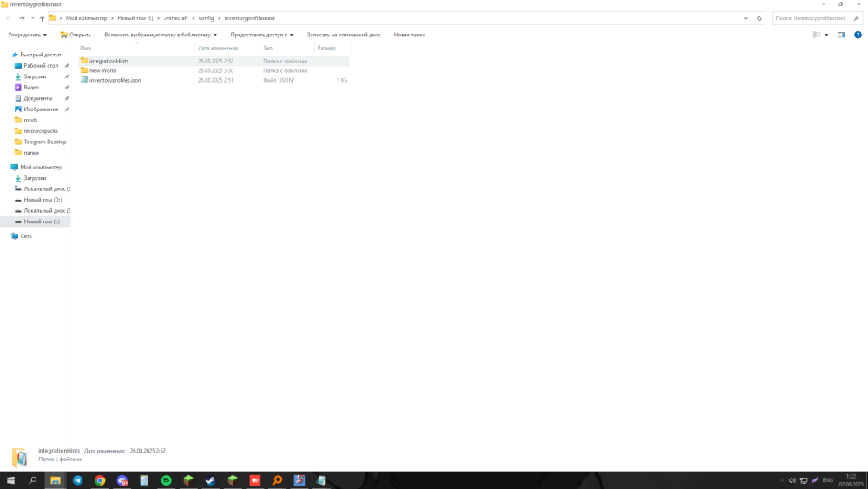This screenshot has width=868, height=489.
Task: Open Изображения in the sidebar
Action: 41,109
